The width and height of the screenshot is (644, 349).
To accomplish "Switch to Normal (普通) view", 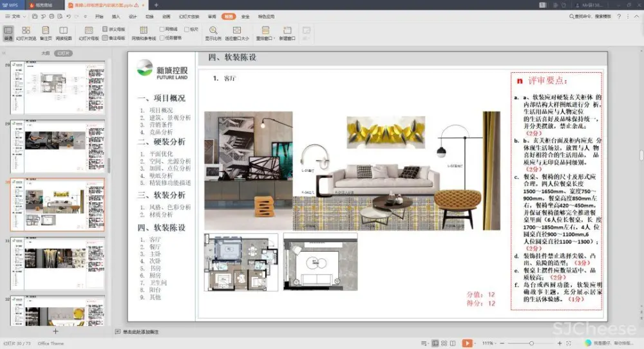I will coord(8,33).
